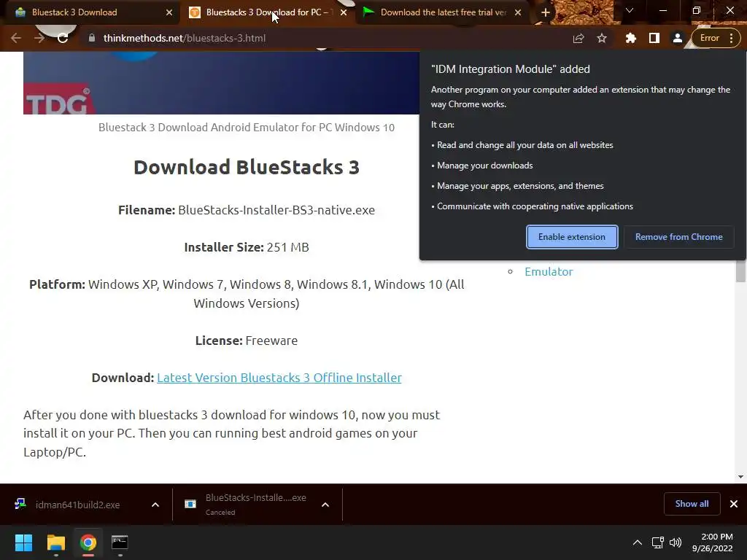Click the License Freeware text
This screenshot has width=747, height=560.
click(x=247, y=341)
